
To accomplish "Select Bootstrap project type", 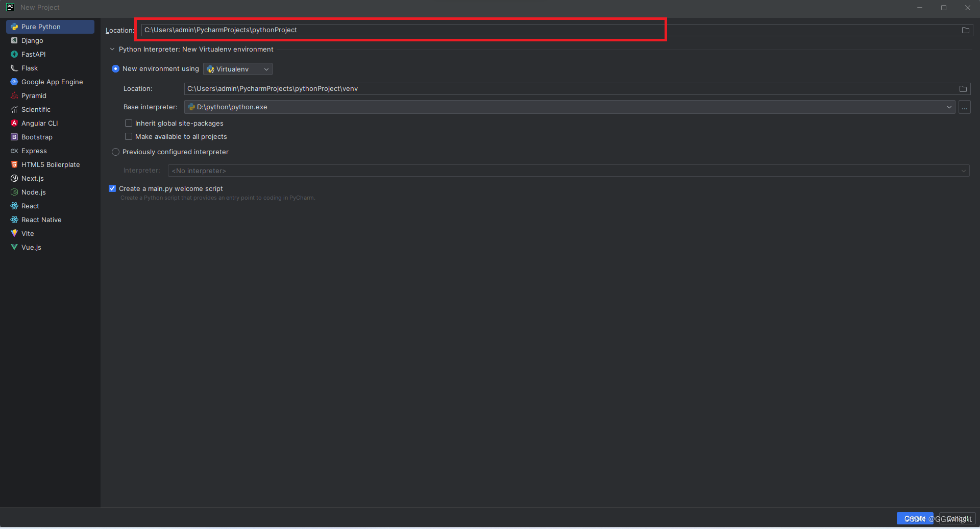I will [x=50, y=137].
